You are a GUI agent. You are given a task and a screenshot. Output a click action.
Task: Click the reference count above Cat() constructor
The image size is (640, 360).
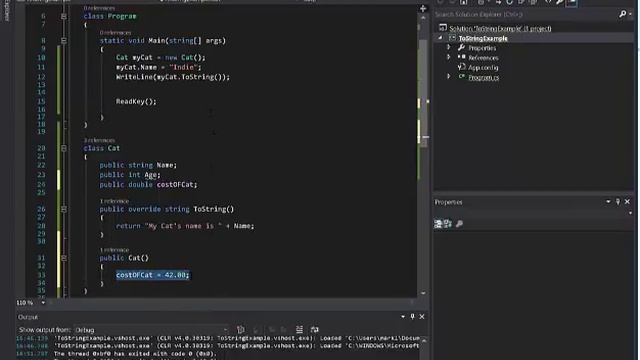pos(114,250)
